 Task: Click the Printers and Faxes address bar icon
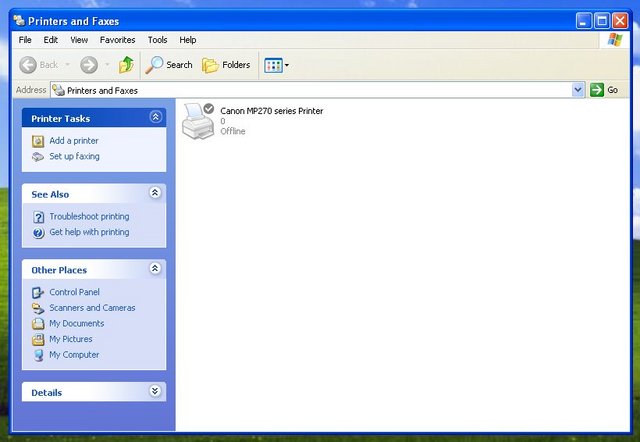point(59,90)
